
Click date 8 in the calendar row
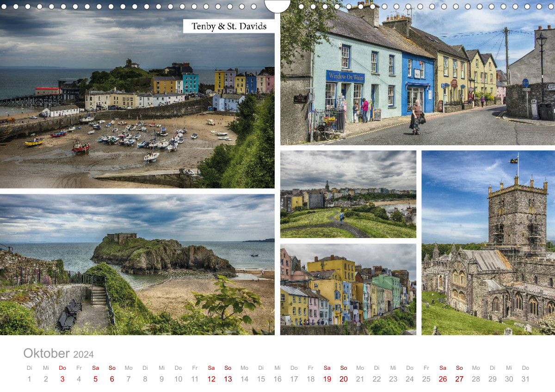[145, 379]
